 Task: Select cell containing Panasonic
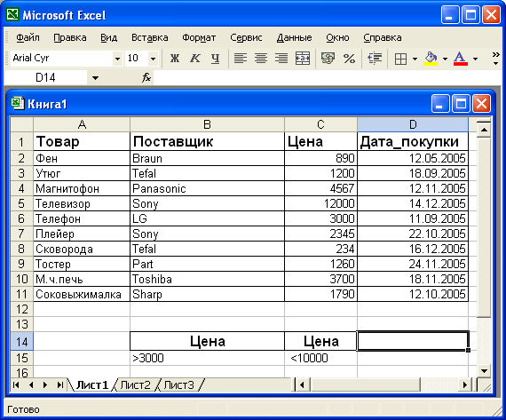point(207,188)
